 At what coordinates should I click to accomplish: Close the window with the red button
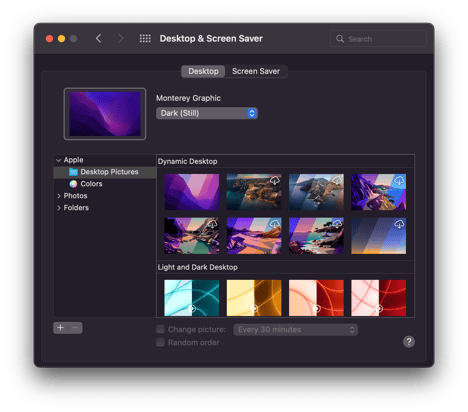coord(49,39)
